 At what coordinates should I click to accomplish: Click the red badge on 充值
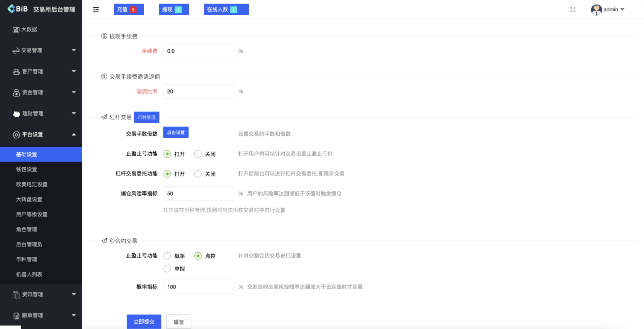133,10
